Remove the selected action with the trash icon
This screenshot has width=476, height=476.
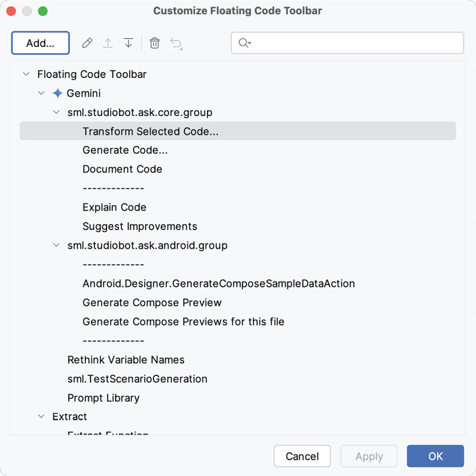click(x=155, y=43)
